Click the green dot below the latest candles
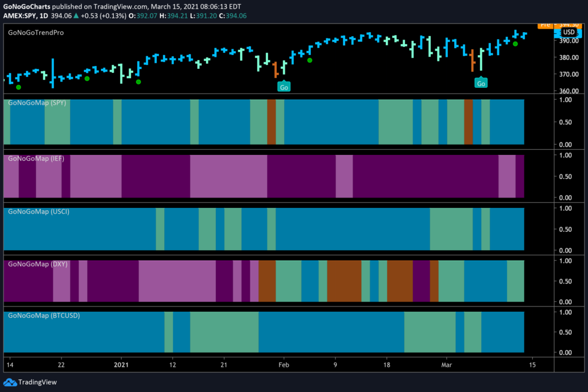The image size is (588, 392). pos(516,44)
